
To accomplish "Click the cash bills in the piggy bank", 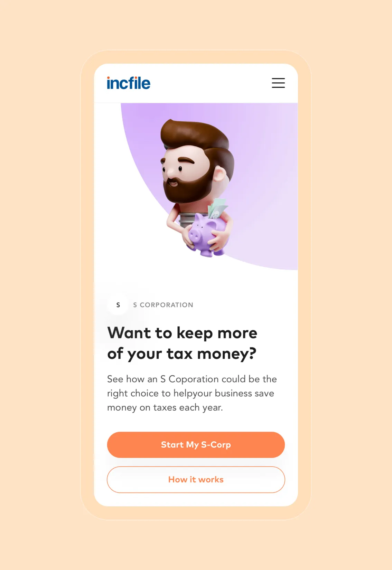I will coord(217,208).
